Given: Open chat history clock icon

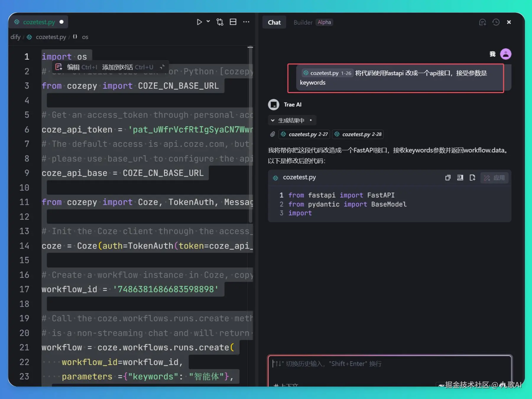Looking at the screenshot, I should (496, 22).
